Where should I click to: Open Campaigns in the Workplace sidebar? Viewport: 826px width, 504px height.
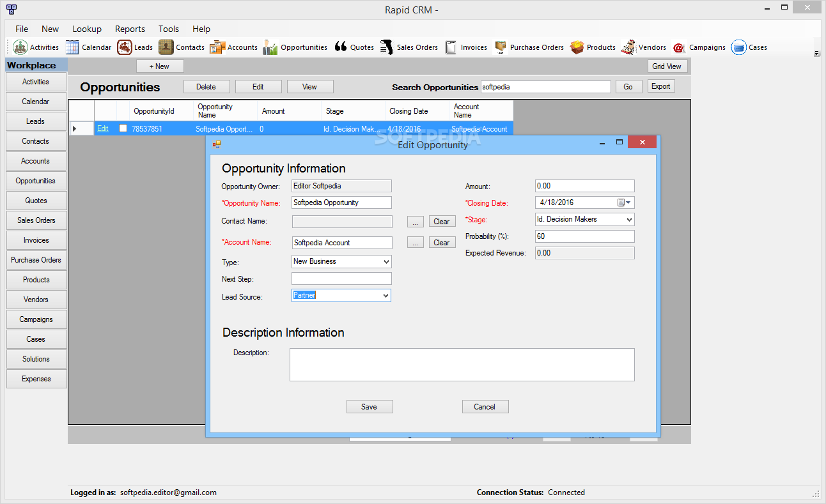(x=36, y=319)
